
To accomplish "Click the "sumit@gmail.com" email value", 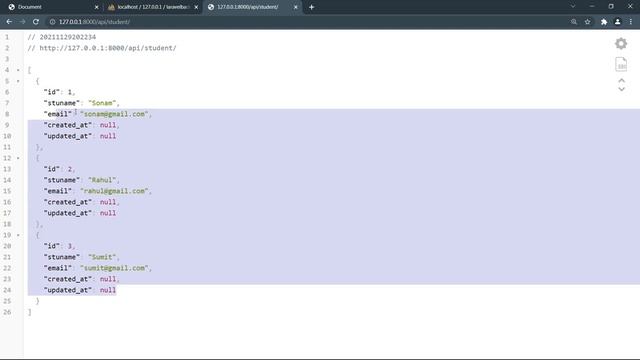I will click(x=114, y=268).
